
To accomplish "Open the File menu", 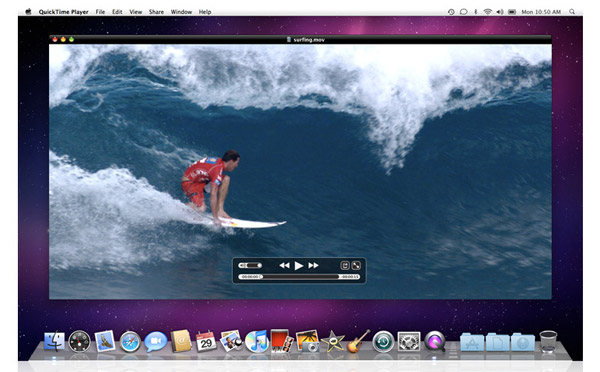I will pyautogui.click(x=100, y=12).
